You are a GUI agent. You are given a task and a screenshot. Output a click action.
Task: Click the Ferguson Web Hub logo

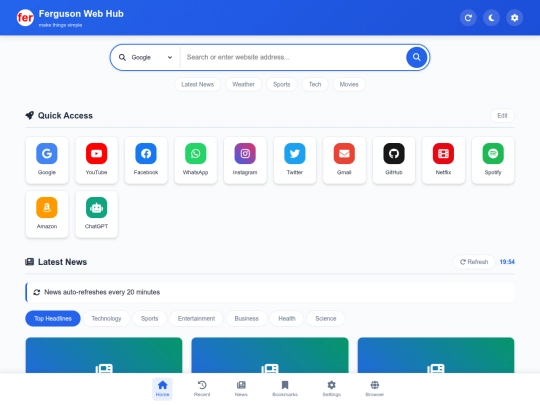click(25, 18)
